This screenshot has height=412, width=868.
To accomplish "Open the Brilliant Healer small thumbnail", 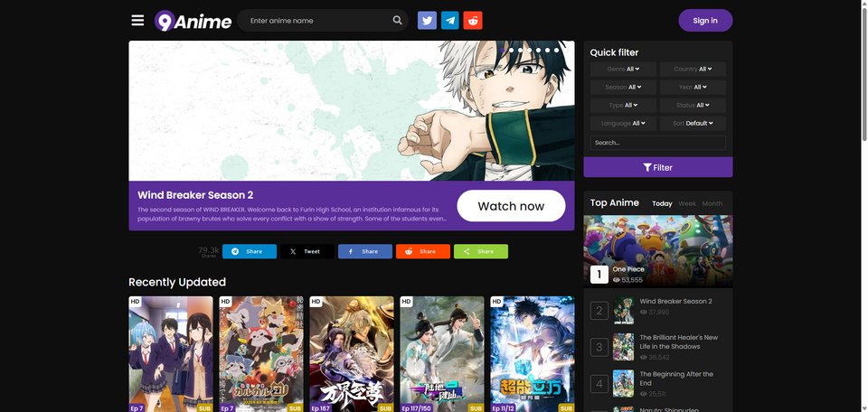I will (623, 347).
